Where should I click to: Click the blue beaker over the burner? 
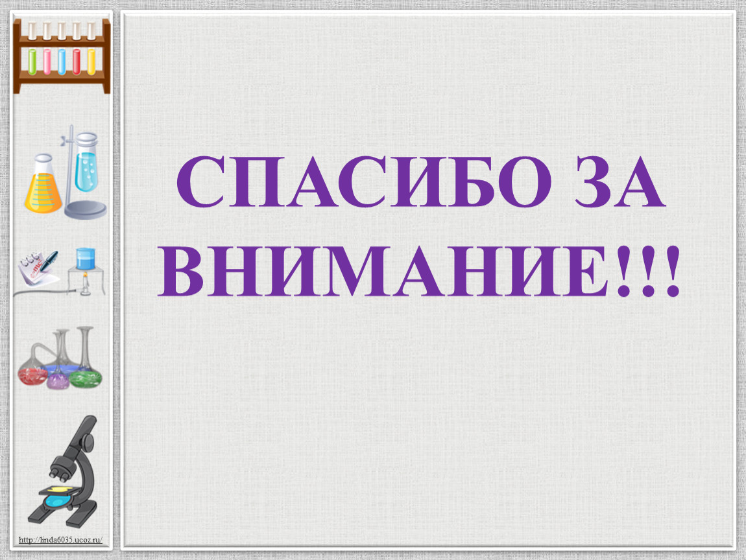(x=85, y=259)
